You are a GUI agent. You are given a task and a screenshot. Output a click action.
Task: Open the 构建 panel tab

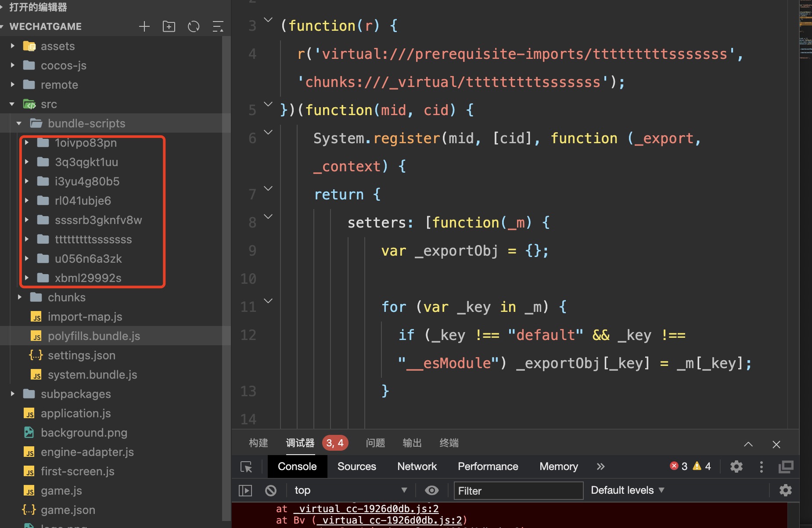[x=259, y=443]
